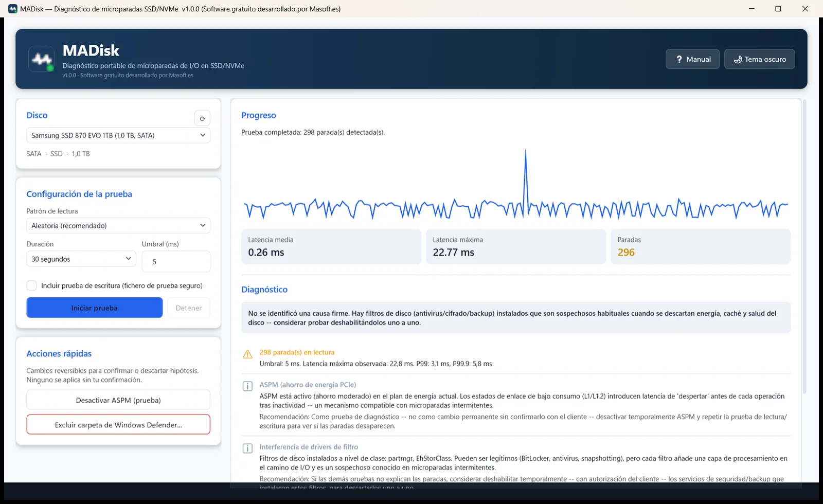Click the Progreso section heading
The width and height of the screenshot is (823, 504).
tap(259, 115)
